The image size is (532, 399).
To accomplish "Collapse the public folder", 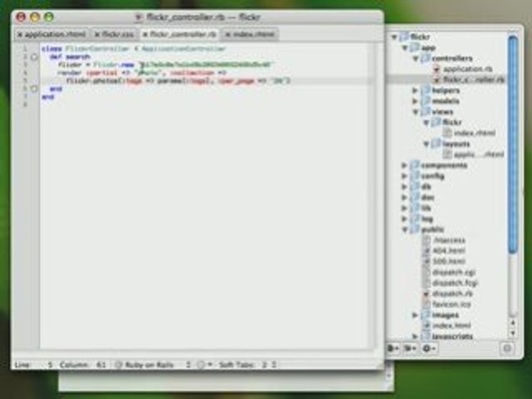I will 405,229.
